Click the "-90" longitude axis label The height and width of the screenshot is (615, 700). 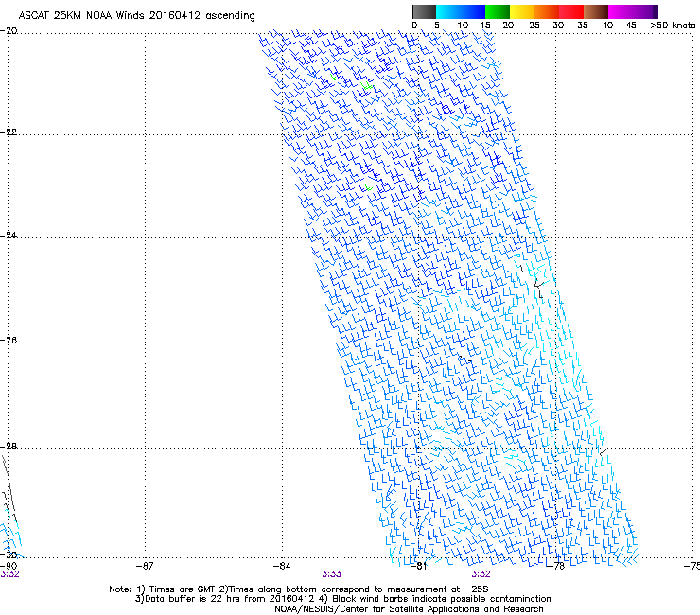coord(9,566)
